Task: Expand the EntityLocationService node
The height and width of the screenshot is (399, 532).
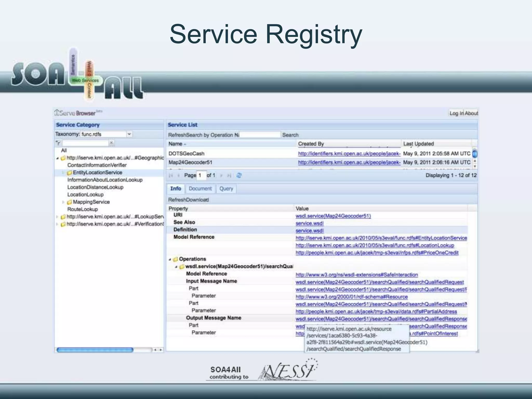Action: pos(63,172)
